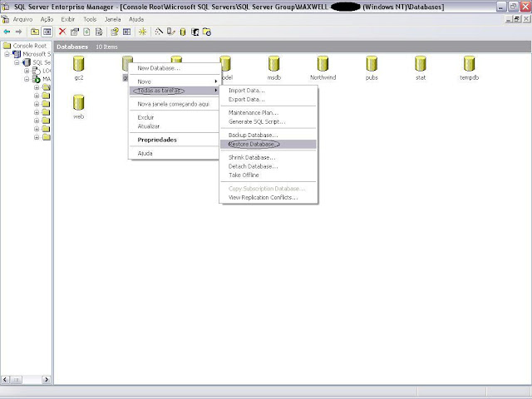Collapse the MAXWELL server tree node
Viewport: 532px width, 399px height.
[27, 79]
